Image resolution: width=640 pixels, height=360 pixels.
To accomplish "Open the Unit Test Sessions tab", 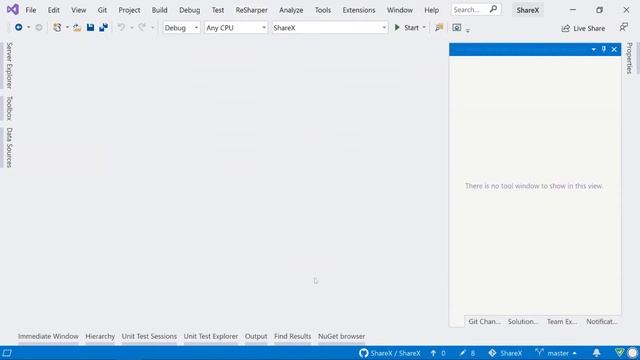I will pyautogui.click(x=149, y=336).
